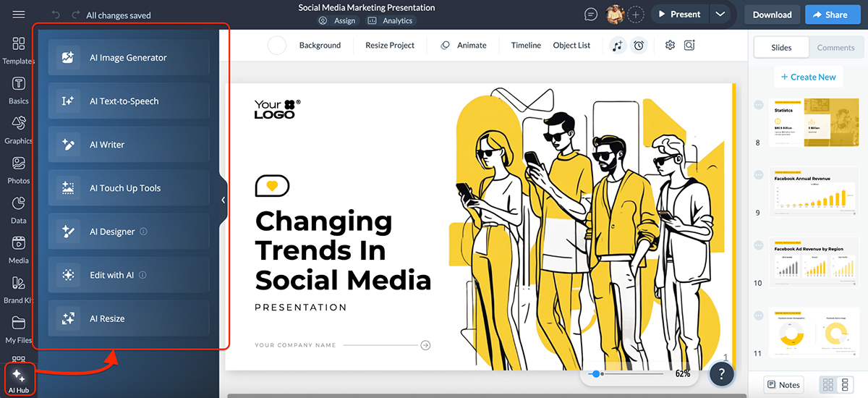
Task: Click the zoom slider handle
Action: (595, 374)
